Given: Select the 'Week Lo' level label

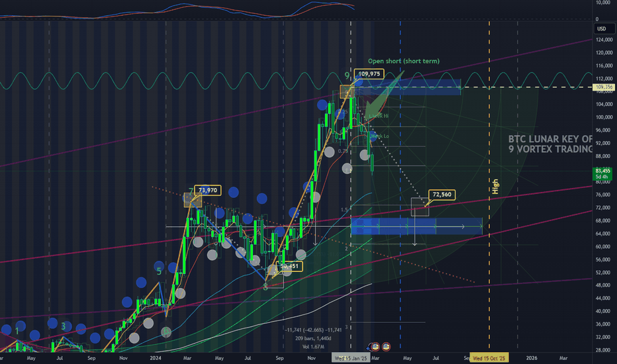Looking at the screenshot, I should click(x=380, y=136).
